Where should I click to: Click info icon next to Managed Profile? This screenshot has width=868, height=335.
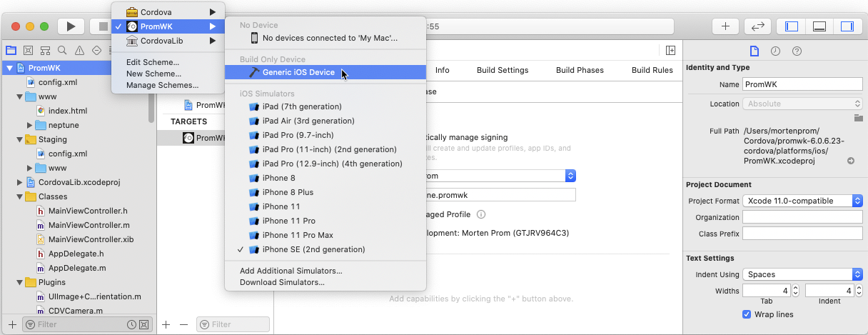(481, 214)
